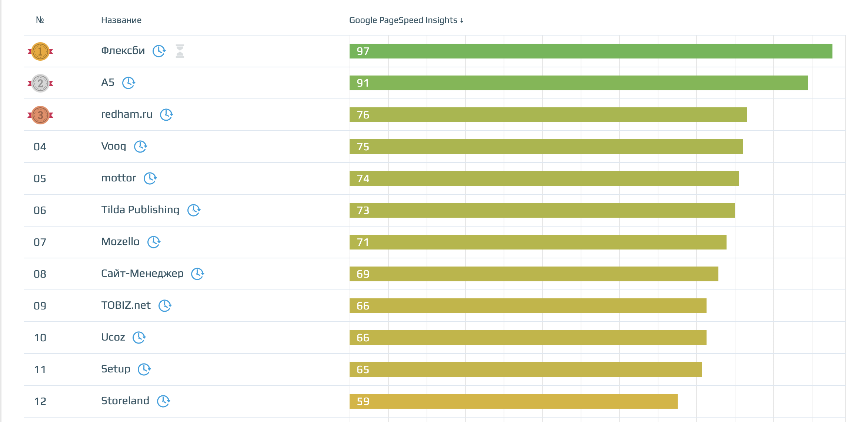Image resolution: width=868 pixels, height=422 pixels.
Task: Click the history clock icon for TOBIZ.net
Action: pos(165,306)
